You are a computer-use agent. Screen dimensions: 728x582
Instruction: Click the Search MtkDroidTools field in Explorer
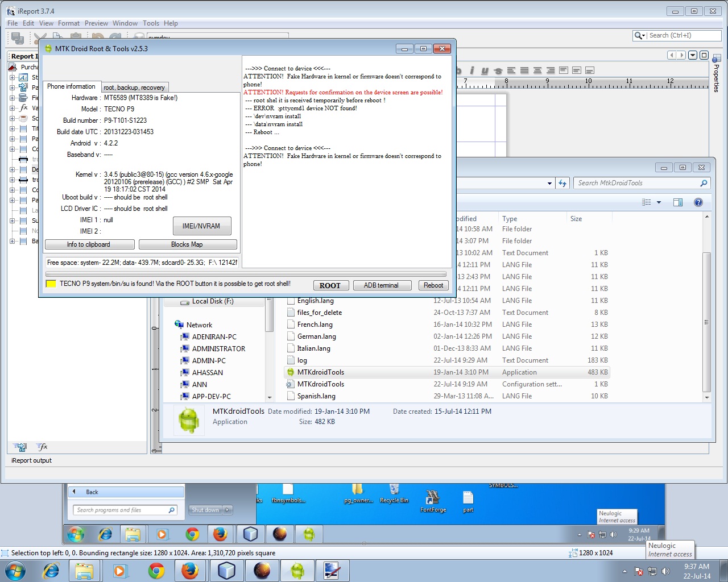pyautogui.click(x=642, y=183)
